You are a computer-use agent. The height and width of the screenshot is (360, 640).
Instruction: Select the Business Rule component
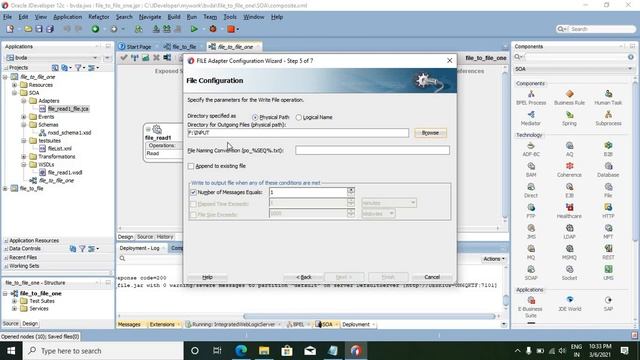click(x=569, y=98)
